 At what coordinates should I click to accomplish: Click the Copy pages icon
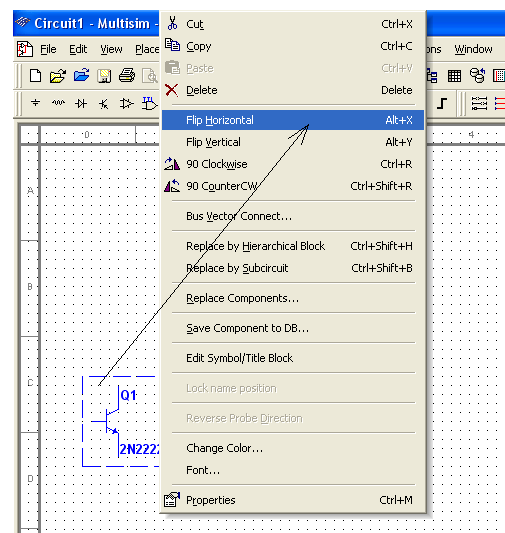point(173,45)
